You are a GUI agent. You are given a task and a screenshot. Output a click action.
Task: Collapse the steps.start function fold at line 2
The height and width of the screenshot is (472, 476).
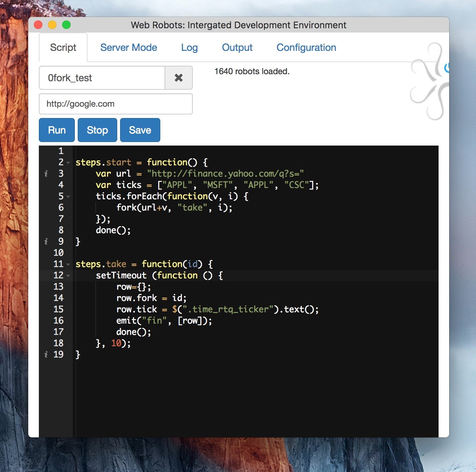(68, 163)
